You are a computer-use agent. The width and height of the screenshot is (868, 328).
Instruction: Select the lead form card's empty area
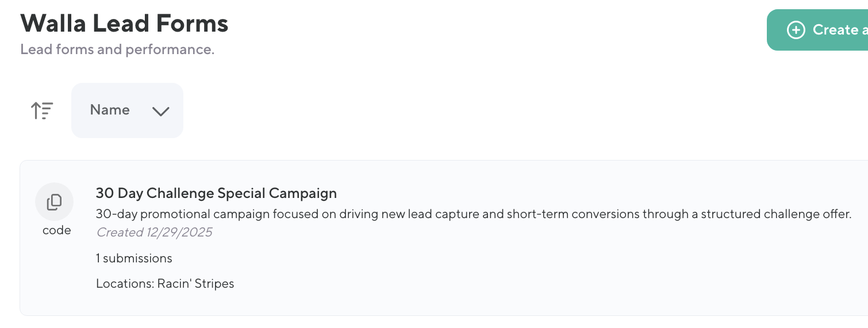(x=517, y=276)
